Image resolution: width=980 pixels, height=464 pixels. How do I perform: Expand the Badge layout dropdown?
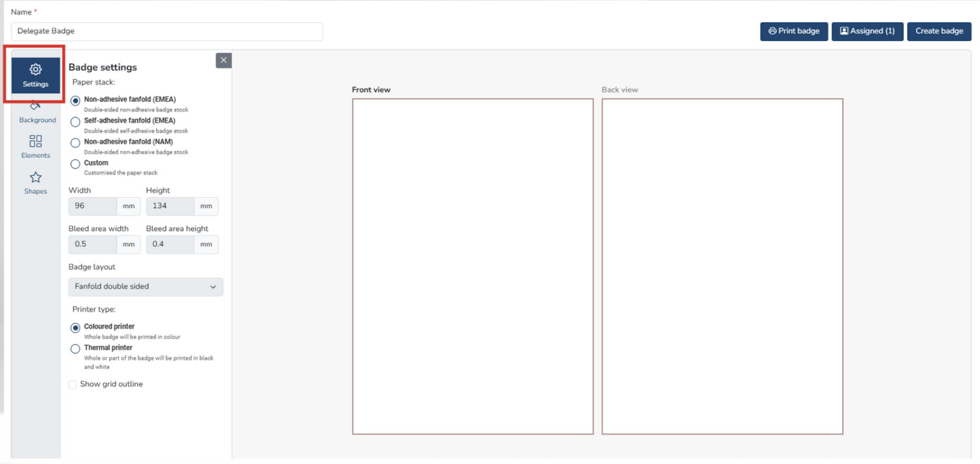pyautogui.click(x=145, y=286)
